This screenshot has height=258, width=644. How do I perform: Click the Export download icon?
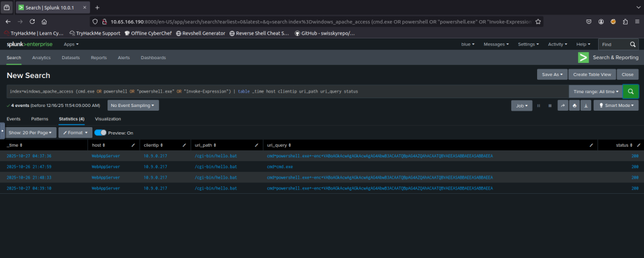[586, 106]
